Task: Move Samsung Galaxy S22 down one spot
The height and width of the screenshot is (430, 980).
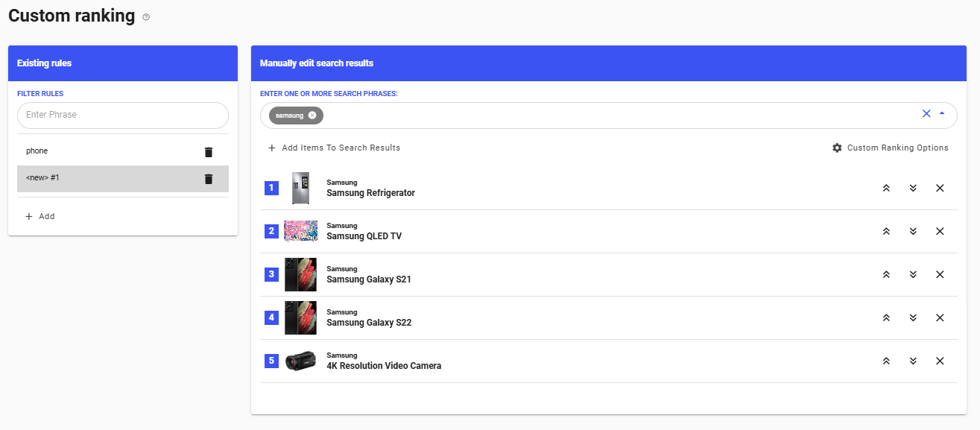Action: click(913, 317)
